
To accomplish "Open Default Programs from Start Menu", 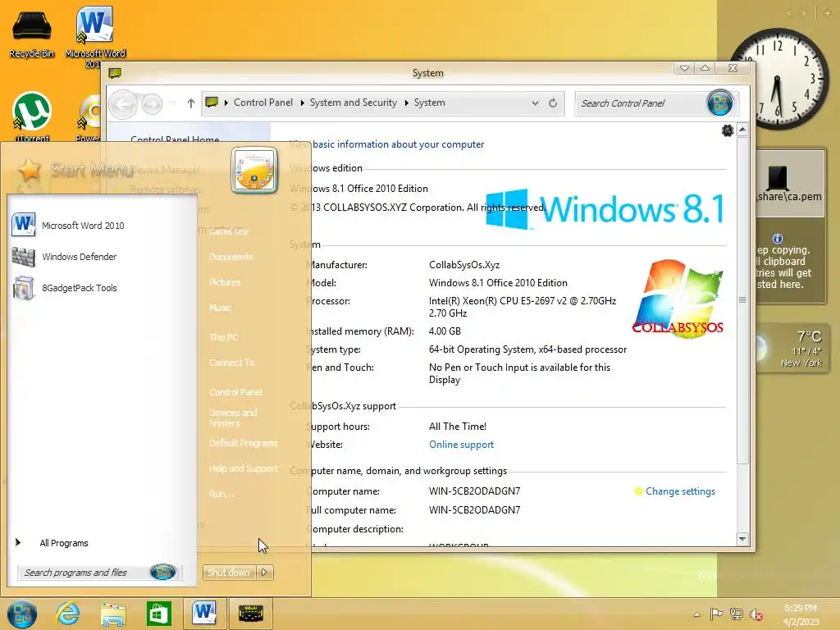I will 243,443.
